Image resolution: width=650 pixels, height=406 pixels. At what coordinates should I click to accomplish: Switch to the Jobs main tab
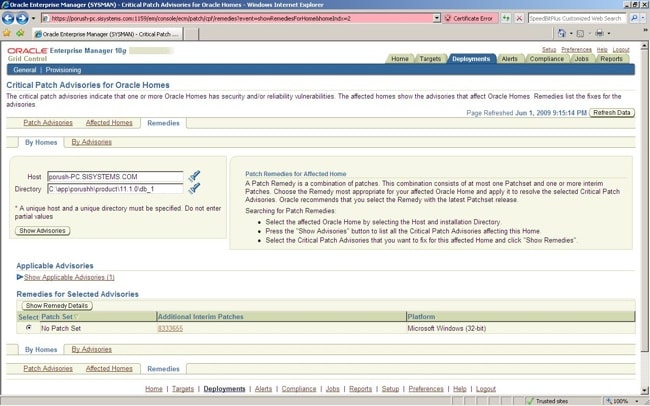[x=581, y=59]
